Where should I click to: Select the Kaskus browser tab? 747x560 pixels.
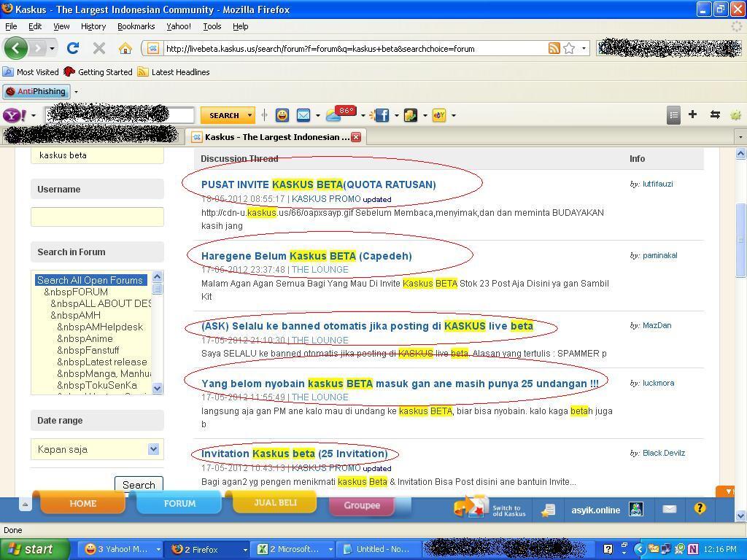click(x=276, y=137)
